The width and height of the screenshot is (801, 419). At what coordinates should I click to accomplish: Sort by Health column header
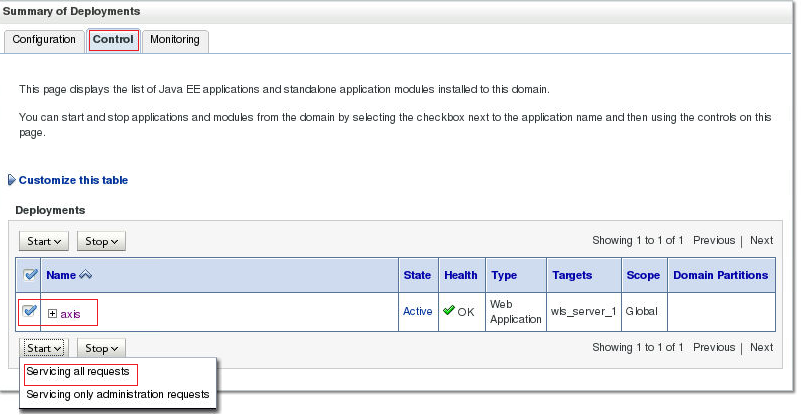461,275
